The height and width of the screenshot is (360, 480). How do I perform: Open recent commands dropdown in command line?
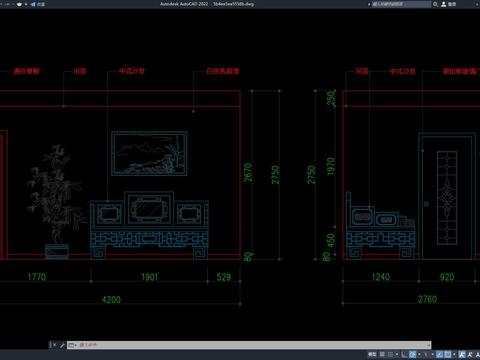point(72,345)
